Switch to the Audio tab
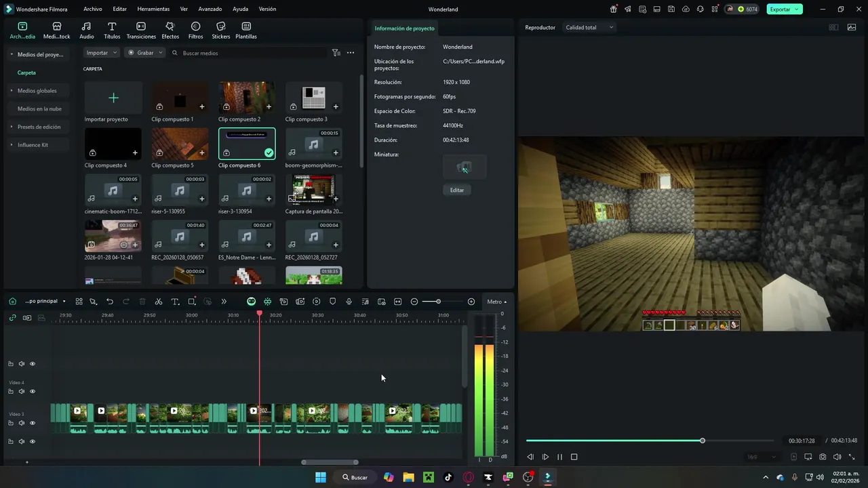868x488 pixels. click(87, 30)
